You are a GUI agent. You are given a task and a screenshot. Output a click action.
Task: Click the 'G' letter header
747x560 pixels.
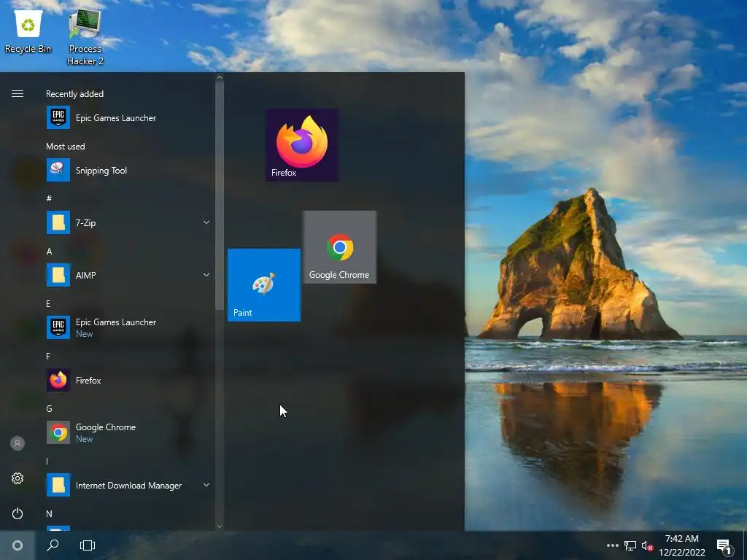pos(49,408)
